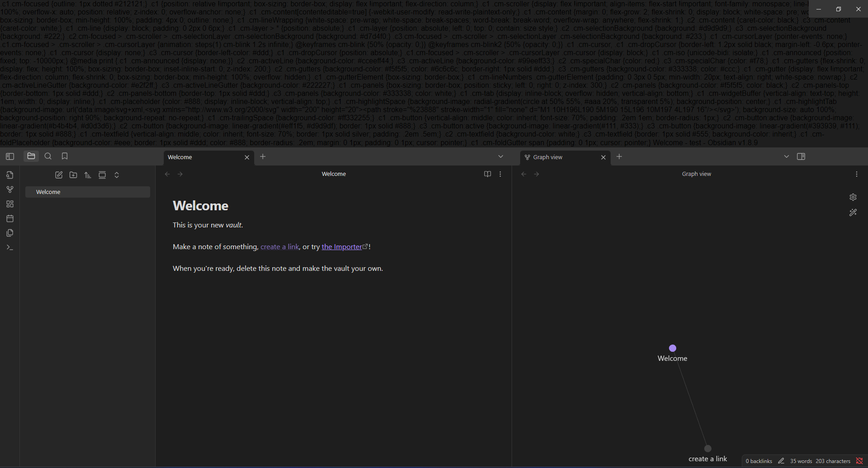Close the Graph view tab

point(603,157)
